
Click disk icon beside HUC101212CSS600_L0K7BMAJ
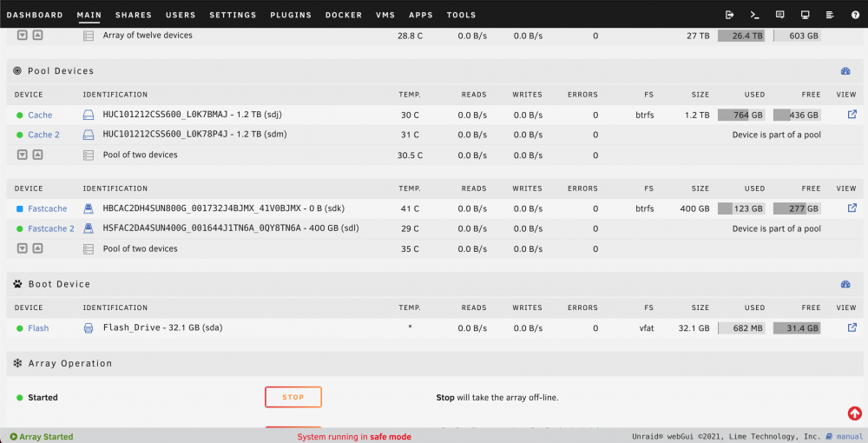89,116
